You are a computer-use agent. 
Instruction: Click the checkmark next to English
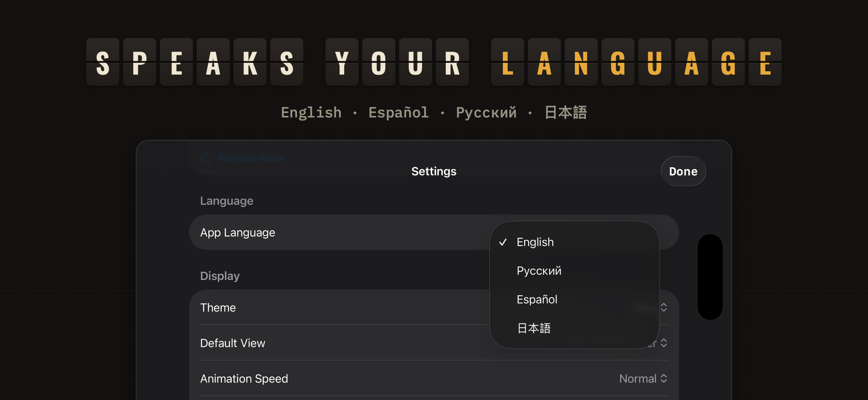pos(503,242)
